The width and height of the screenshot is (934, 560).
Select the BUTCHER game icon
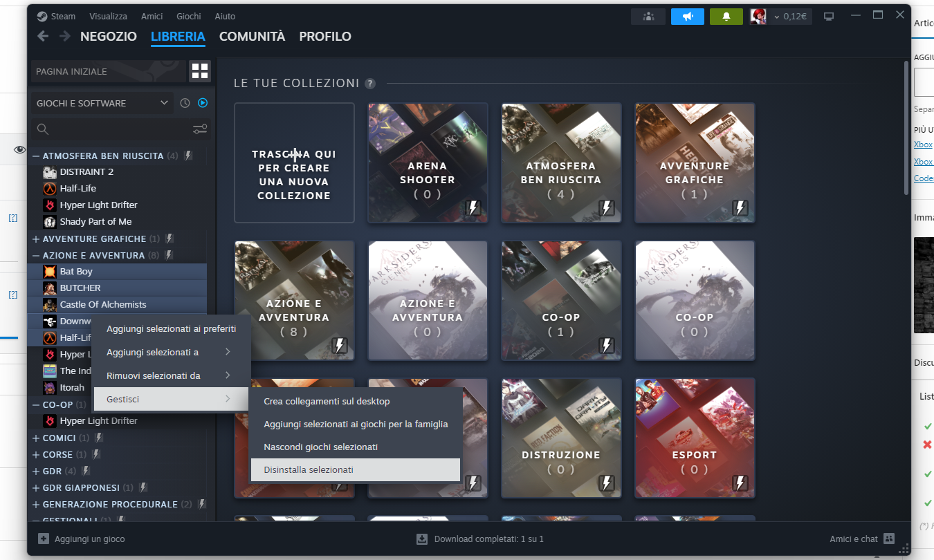coord(49,288)
